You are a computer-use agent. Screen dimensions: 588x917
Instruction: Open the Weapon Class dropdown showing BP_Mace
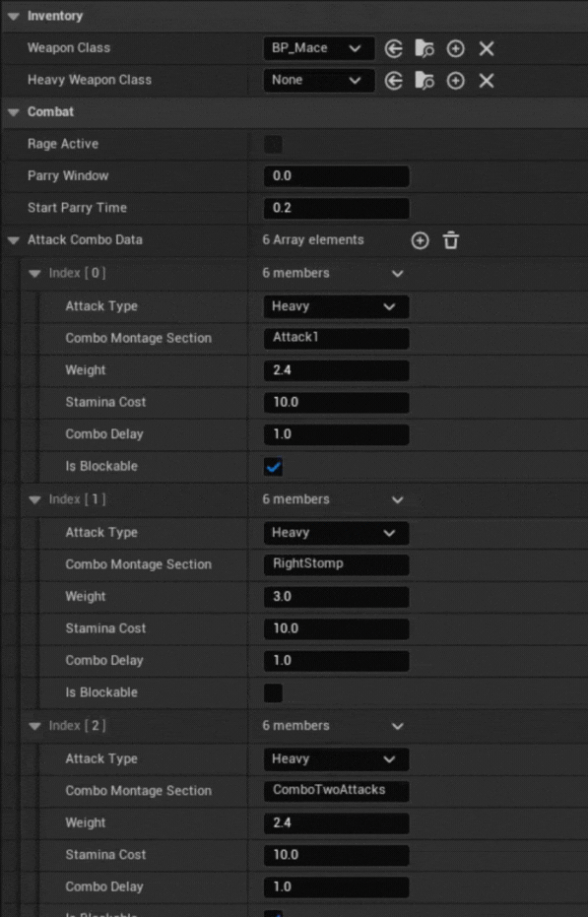coord(318,48)
